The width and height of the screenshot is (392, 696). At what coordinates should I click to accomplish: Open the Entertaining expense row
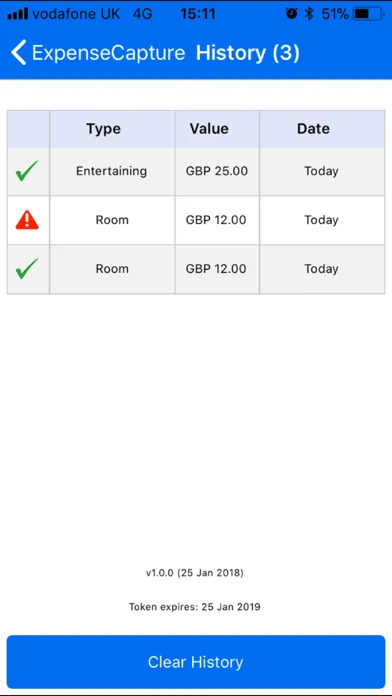[x=196, y=171]
